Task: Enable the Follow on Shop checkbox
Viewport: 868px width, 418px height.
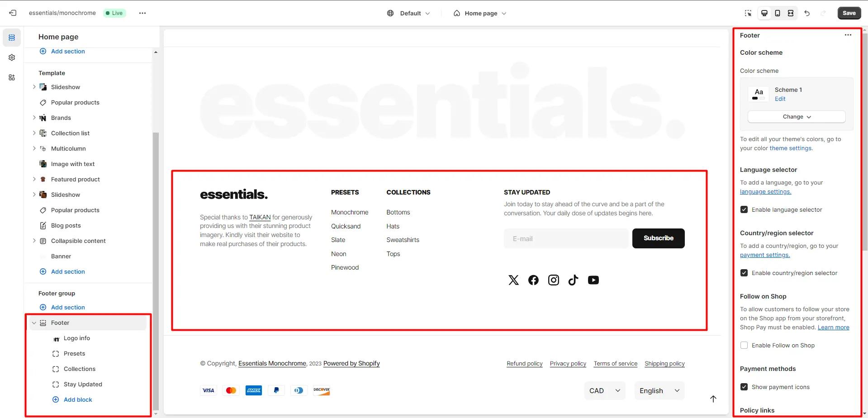Action: point(744,345)
